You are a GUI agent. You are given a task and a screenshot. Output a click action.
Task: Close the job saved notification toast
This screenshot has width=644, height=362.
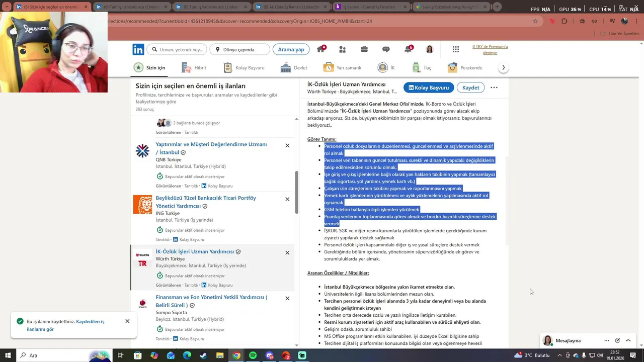pyautogui.click(x=127, y=321)
